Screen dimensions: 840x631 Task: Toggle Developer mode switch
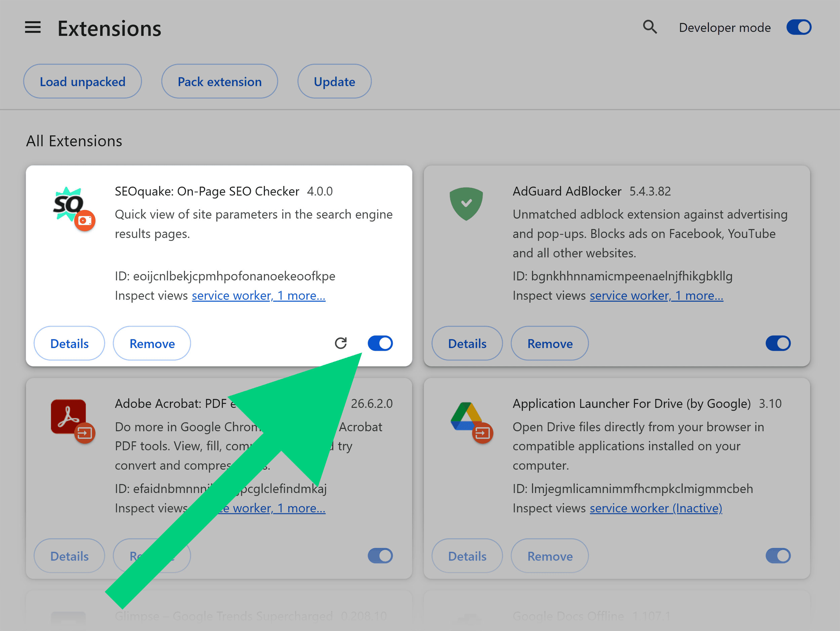point(799,27)
